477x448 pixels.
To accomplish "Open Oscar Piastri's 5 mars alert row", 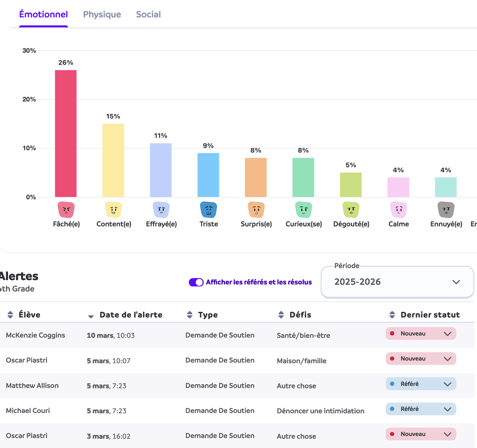I will click(27, 360).
